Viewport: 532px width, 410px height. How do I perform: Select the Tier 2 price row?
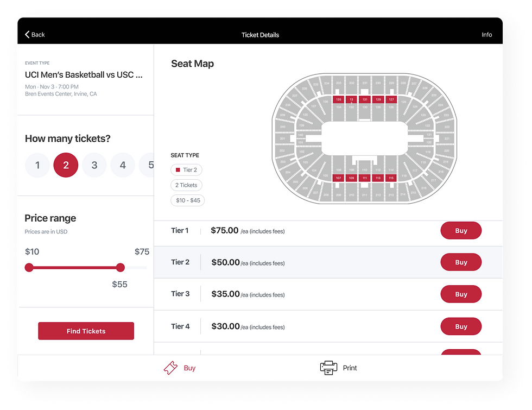click(x=328, y=262)
